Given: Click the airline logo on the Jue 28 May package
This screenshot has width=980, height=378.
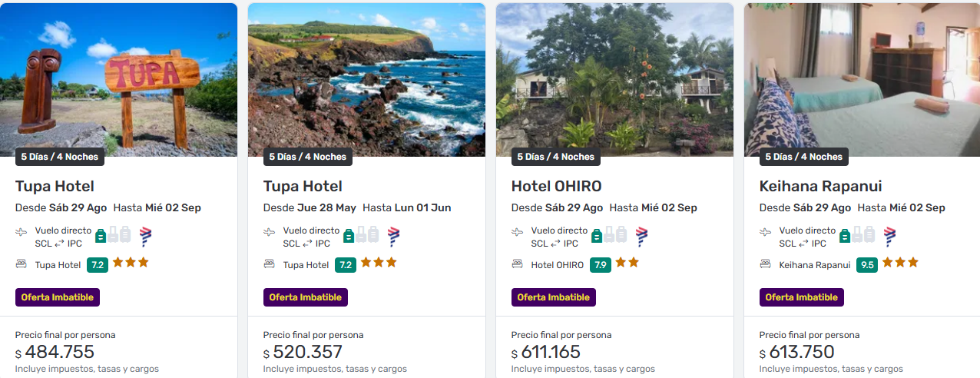Looking at the screenshot, I should click(x=394, y=236).
